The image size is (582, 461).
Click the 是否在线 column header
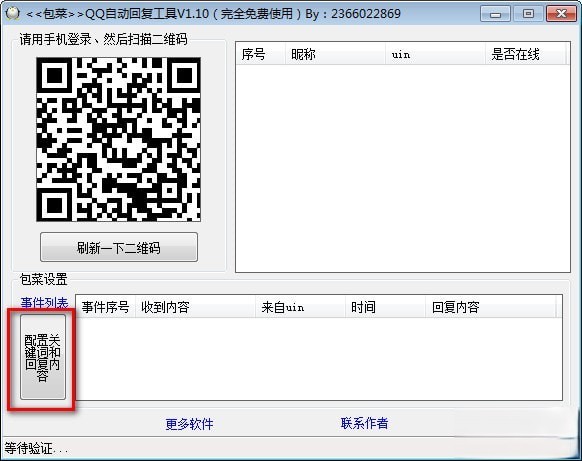click(x=526, y=54)
